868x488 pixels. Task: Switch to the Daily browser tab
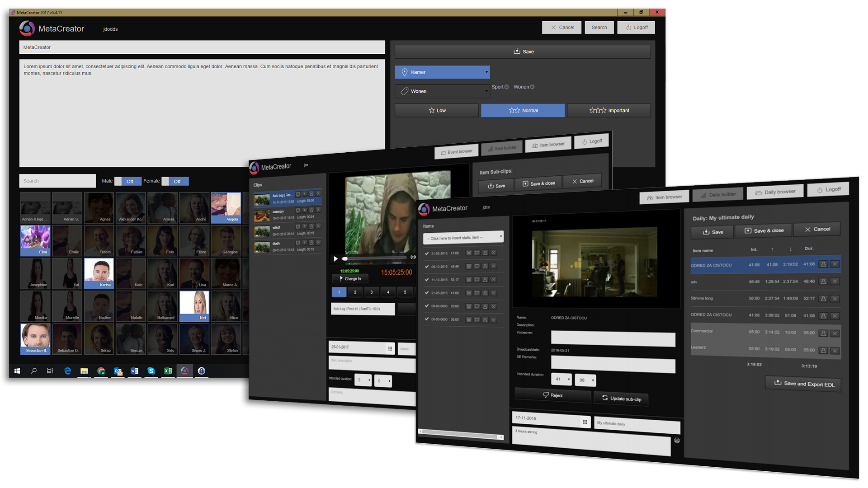(x=776, y=192)
